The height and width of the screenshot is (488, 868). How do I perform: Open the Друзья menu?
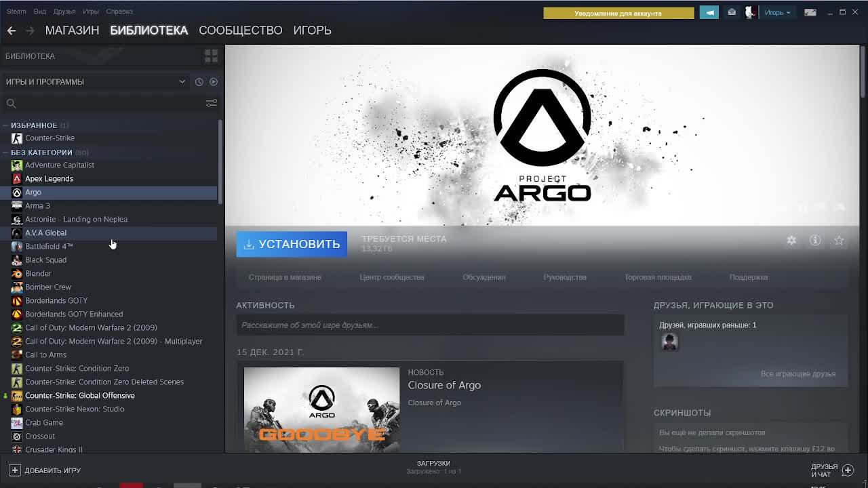[64, 12]
